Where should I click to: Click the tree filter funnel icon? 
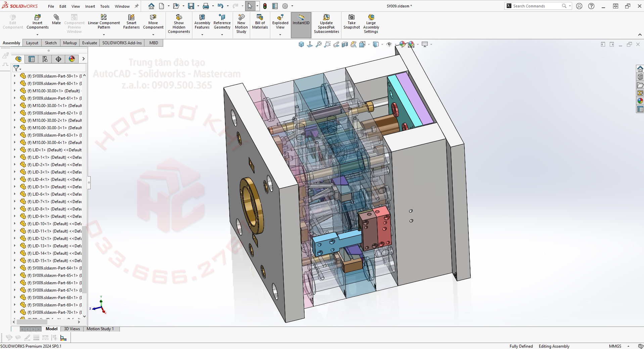pyautogui.click(x=16, y=68)
